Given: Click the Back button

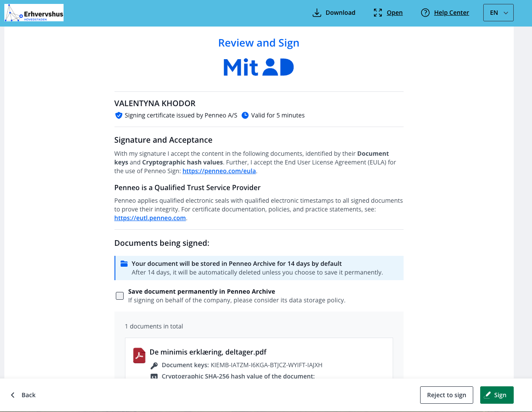Looking at the screenshot, I should [23, 395].
